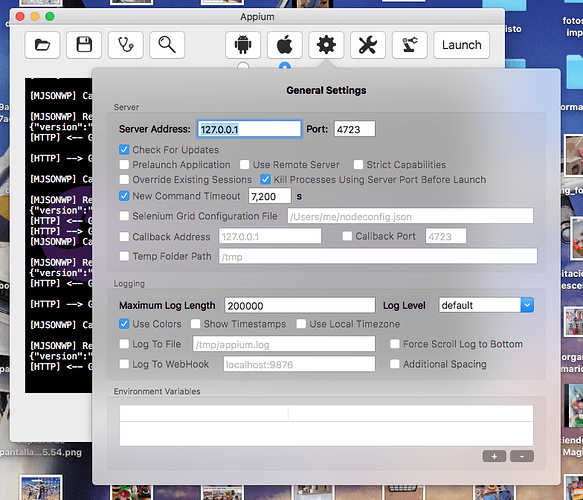583x500 pixels.
Task: Remove environment variable with minus button
Action: tap(522, 456)
